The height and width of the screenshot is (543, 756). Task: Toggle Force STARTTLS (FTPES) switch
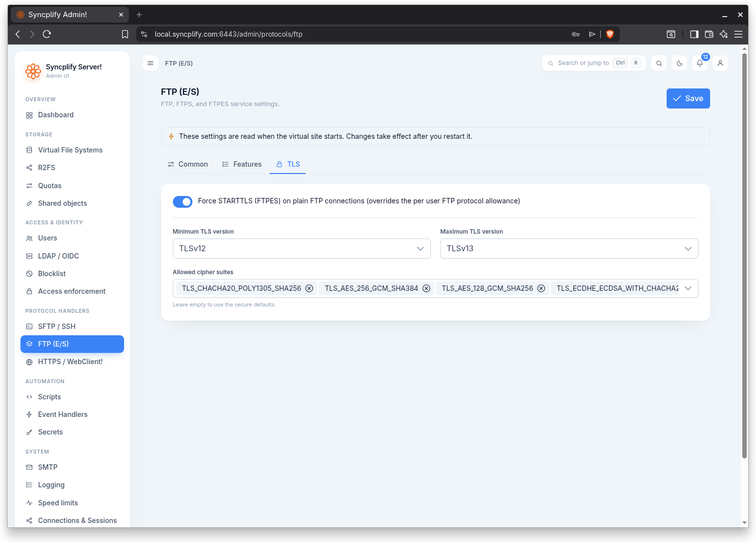pyautogui.click(x=183, y=201)
